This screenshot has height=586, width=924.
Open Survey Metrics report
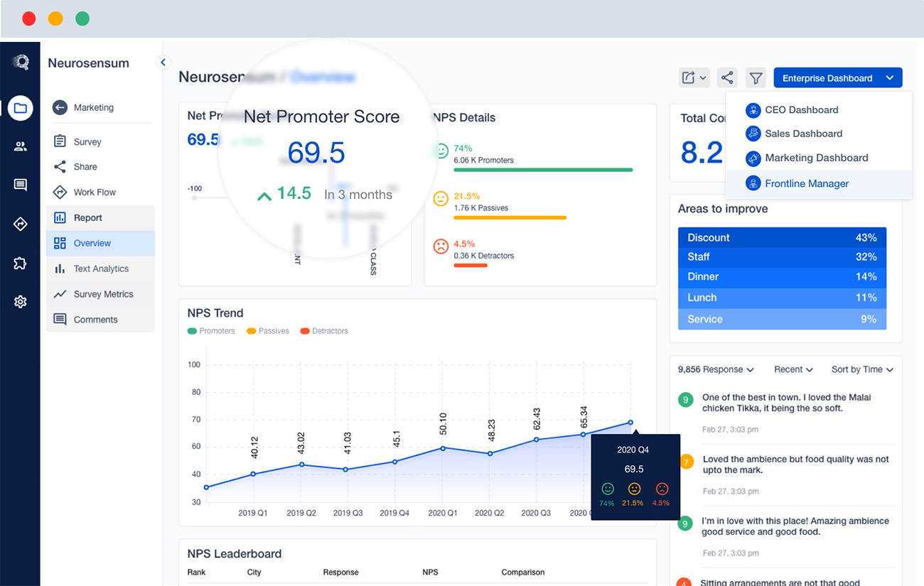point(100,294)
